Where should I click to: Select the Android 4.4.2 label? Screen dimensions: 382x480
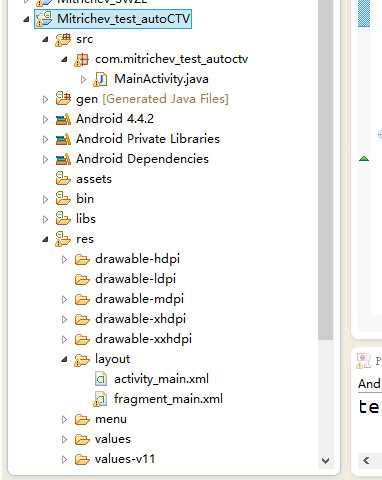[115, 119]
